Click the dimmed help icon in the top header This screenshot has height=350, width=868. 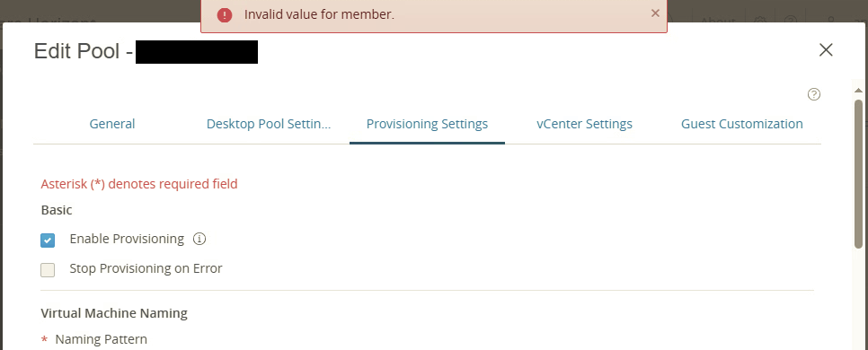[791, 21]
